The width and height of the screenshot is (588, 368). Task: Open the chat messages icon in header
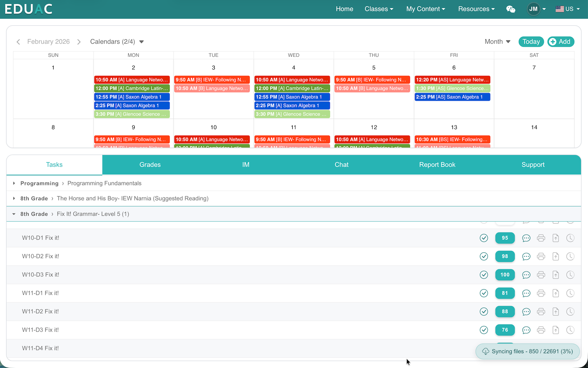[510, 9]
